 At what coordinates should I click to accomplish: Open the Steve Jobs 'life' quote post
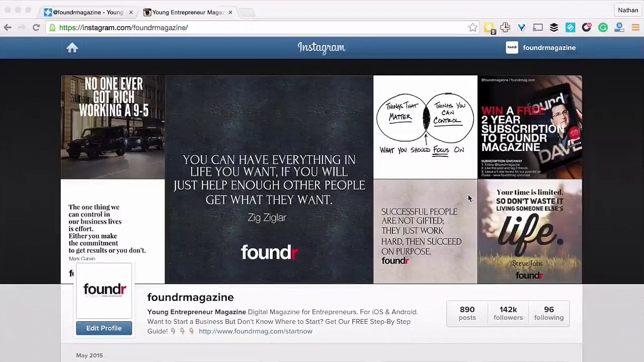(530, 232)
